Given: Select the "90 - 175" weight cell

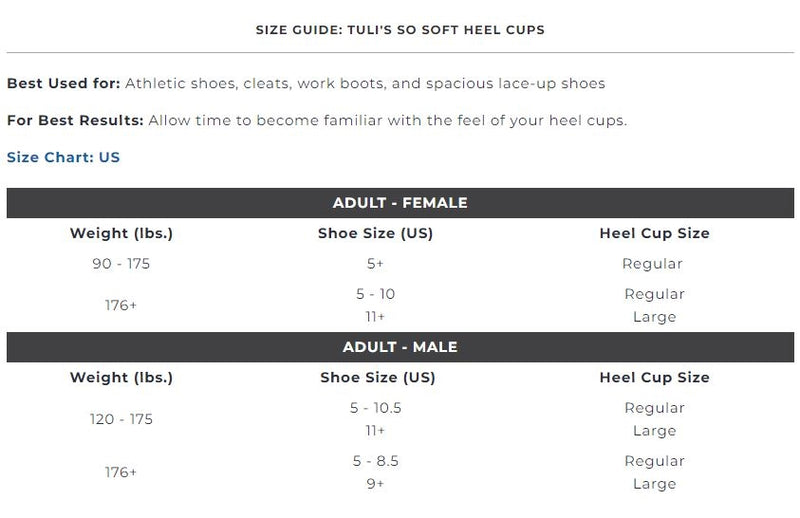Looking at the screenshot, I should click(120, 264).
